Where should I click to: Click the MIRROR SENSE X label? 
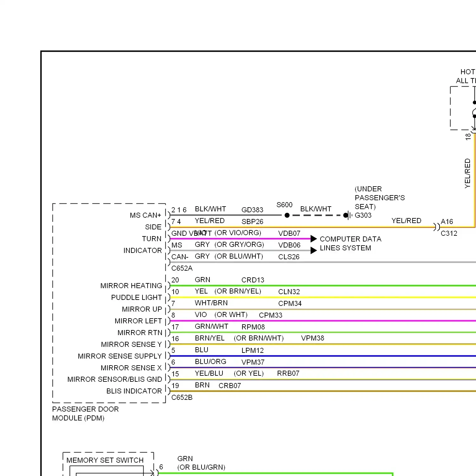131,368
